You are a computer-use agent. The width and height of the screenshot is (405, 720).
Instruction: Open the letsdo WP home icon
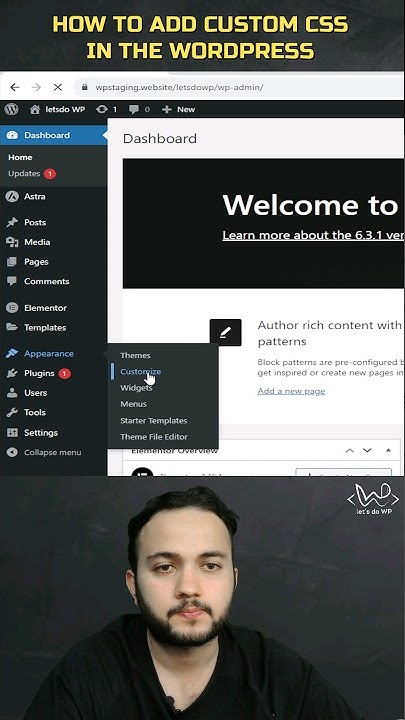(34, 109)
